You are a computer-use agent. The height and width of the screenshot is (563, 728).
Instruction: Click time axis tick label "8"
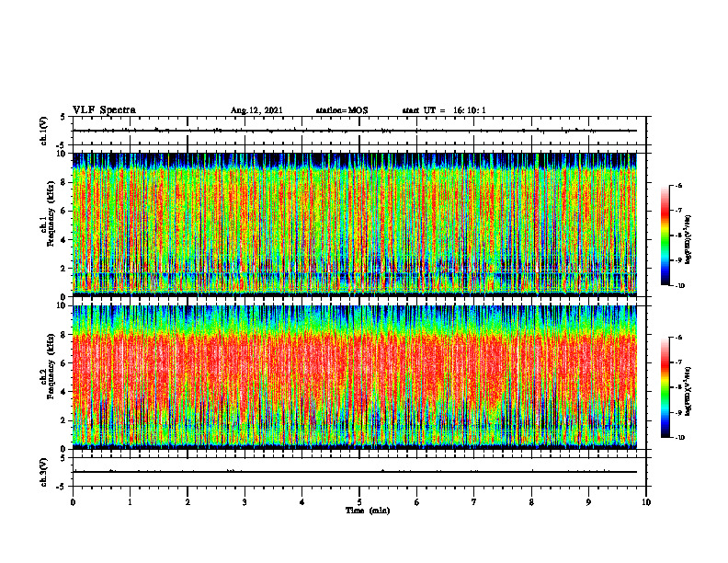531,502
